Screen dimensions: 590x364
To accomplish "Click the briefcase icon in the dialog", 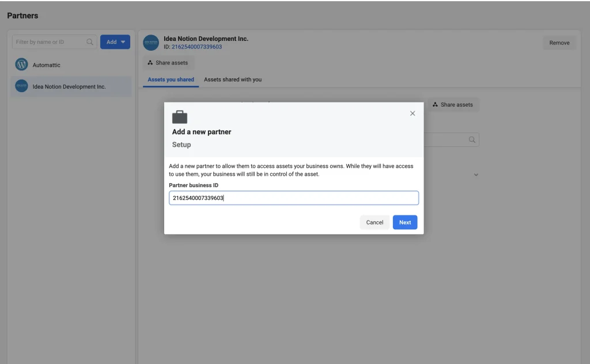I will 180,117.
